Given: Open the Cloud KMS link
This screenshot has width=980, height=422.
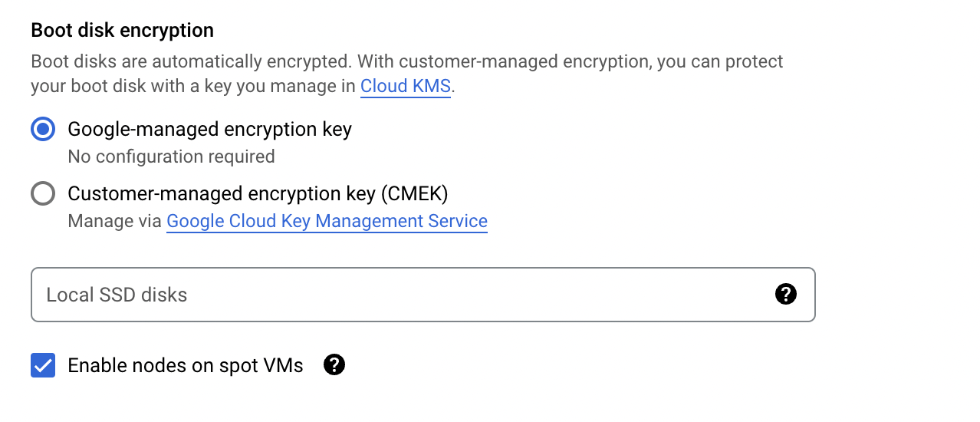Looking at the screenshot, I should [406, 86].
